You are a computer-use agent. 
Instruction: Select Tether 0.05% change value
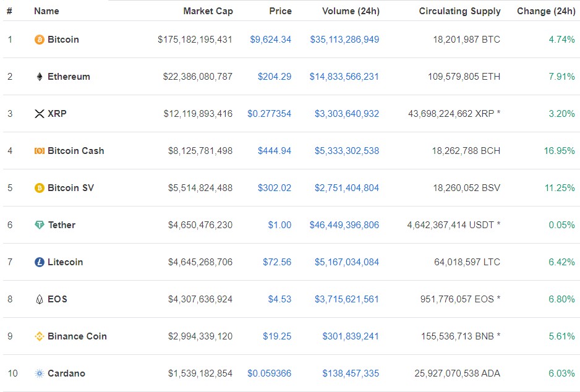(x=562, y=225)
